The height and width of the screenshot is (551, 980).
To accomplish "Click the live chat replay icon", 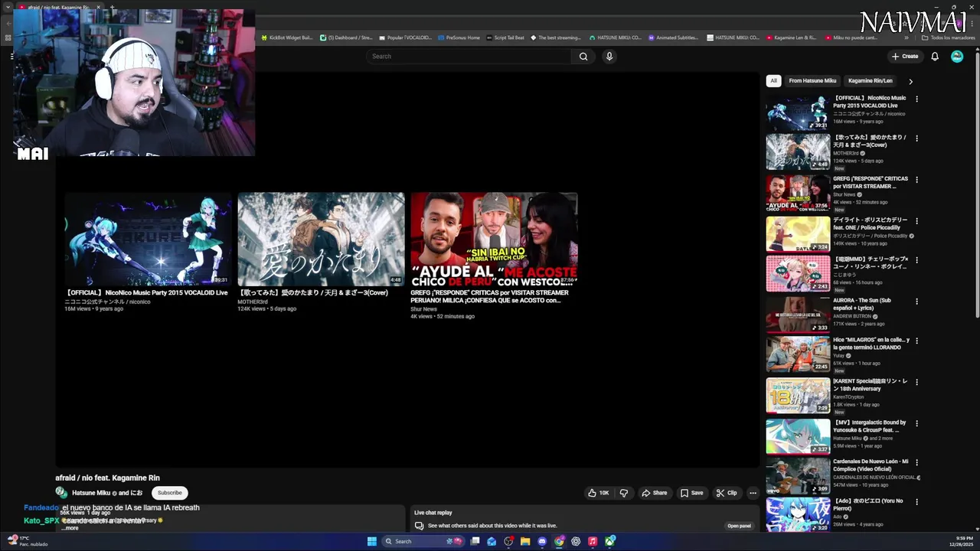I will (x=419, y=526).
